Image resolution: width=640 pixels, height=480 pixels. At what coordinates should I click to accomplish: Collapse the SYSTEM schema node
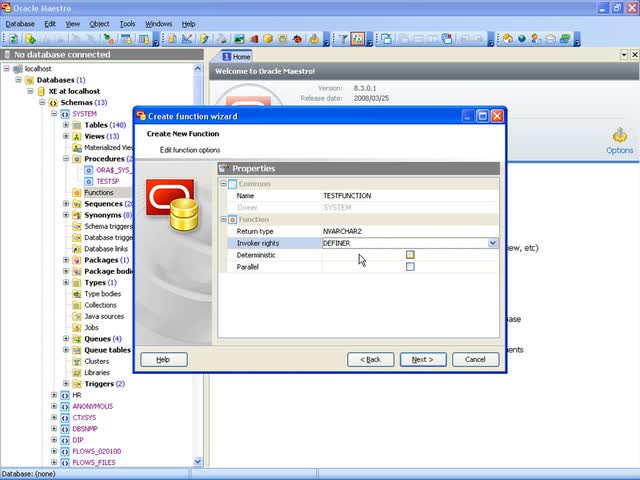point(54,113)
